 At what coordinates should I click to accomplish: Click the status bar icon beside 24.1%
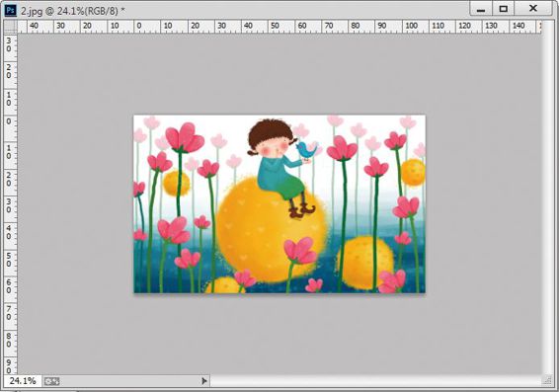[52, 381]
